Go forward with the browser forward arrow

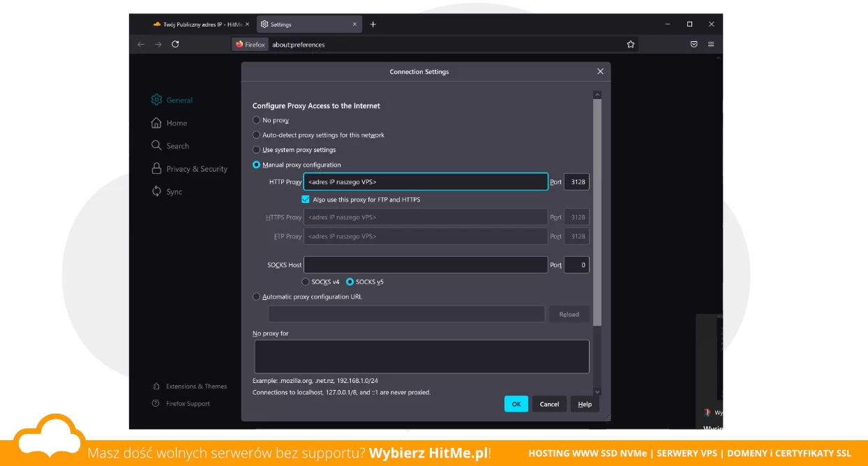pyautogui.click(x=158, y=44)
